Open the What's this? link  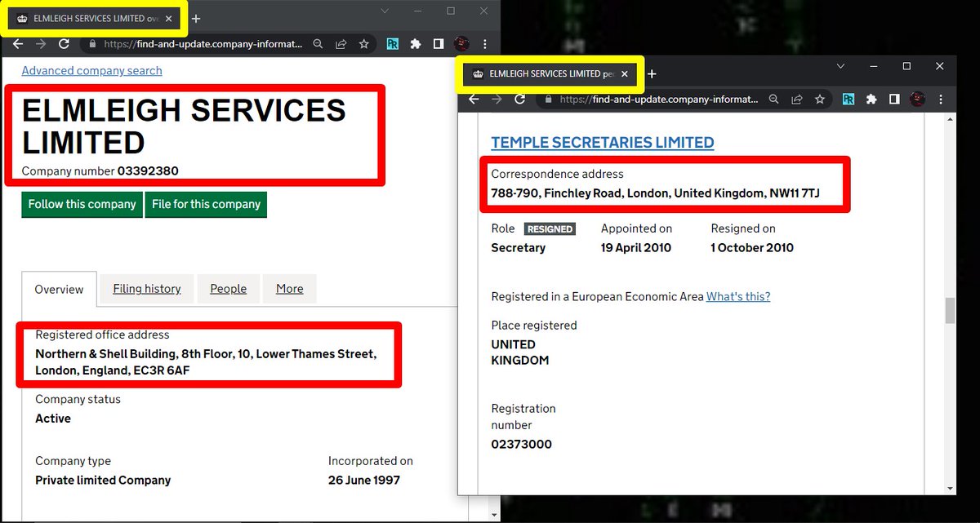click(738, 296)
